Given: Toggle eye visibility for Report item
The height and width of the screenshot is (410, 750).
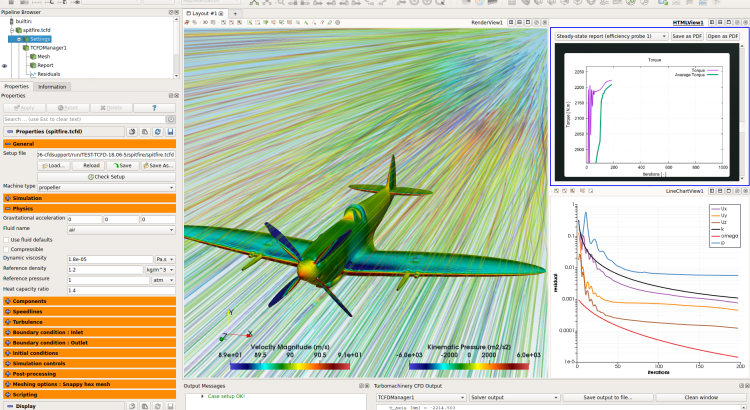Looking at the screenshot, I should pos(4,66).
